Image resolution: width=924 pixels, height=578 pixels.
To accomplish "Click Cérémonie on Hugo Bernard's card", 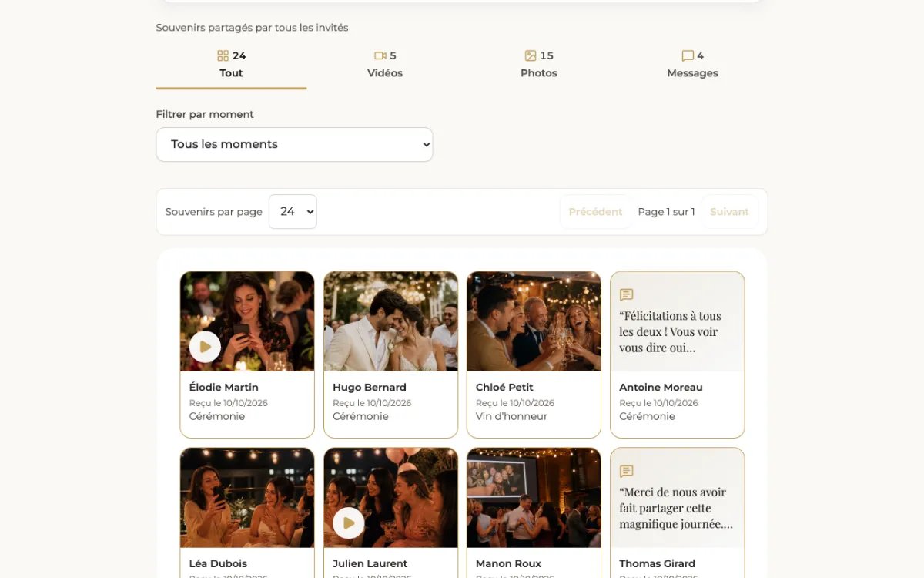I will point(360,416).
